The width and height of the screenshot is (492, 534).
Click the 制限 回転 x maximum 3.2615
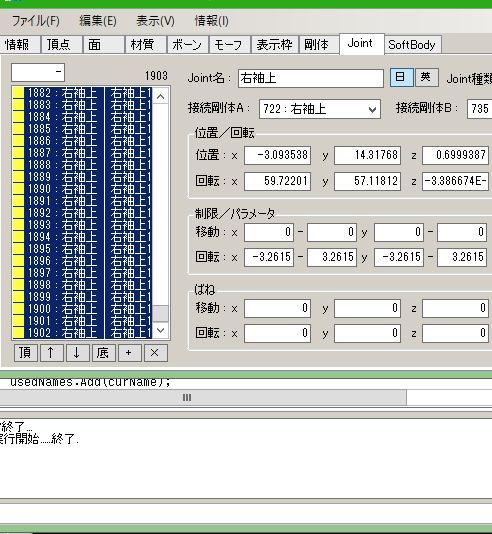[332, 257]
